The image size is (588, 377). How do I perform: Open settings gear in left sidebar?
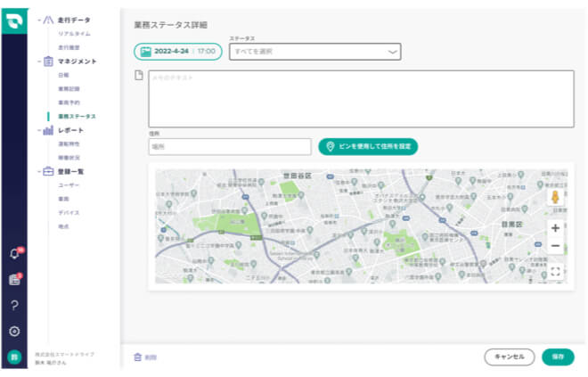pos(13,332)
